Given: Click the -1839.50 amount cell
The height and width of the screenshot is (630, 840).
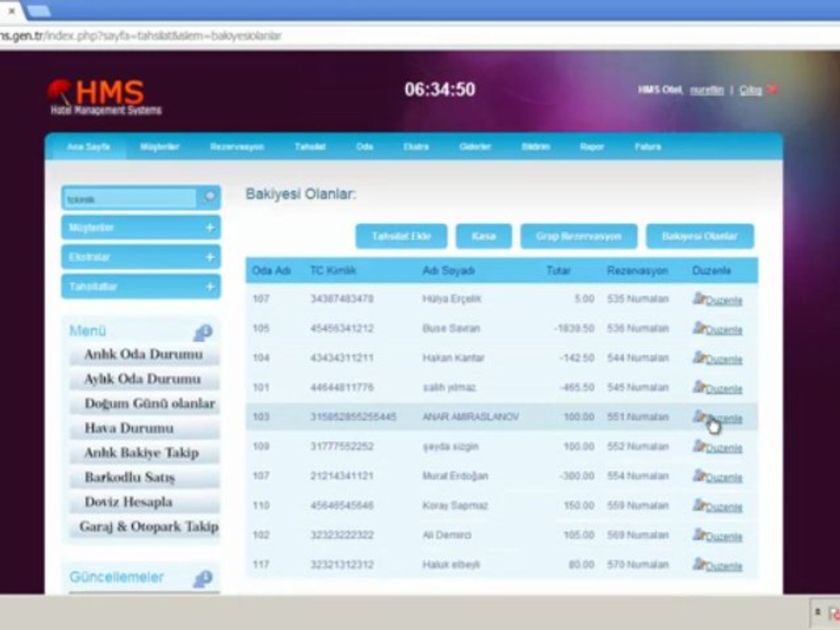Looking at the screenshot, I should pyautogui.click(x=574, y=328).
